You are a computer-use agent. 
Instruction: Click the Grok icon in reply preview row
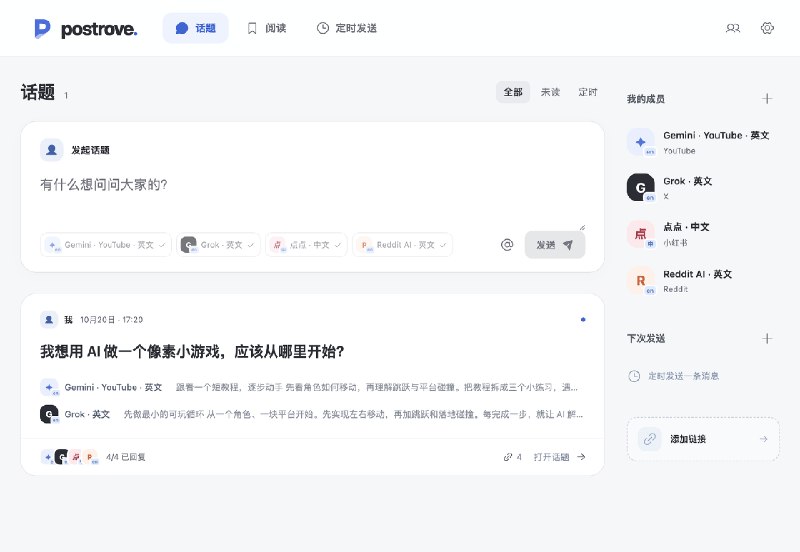click(49, 414)
